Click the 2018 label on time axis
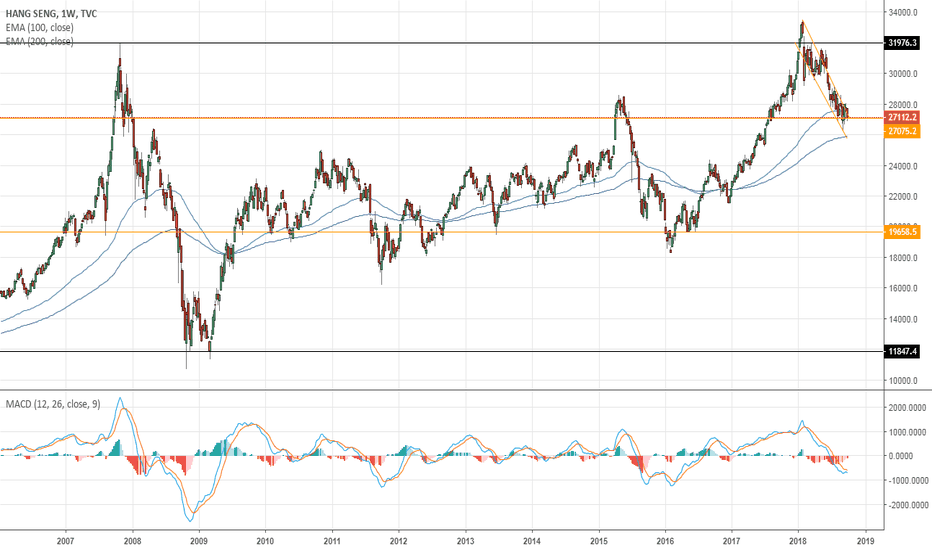932x550 pixels. (798, 541)
